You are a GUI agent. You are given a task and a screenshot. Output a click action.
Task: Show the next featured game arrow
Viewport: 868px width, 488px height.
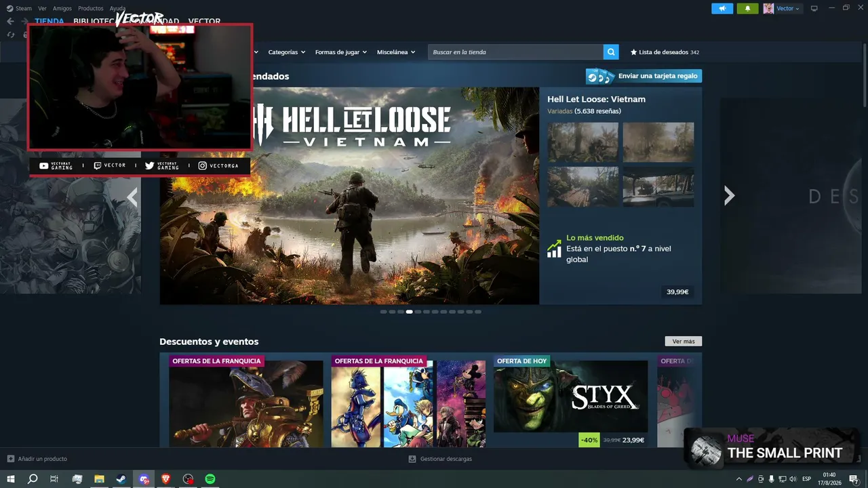point(729,196)
